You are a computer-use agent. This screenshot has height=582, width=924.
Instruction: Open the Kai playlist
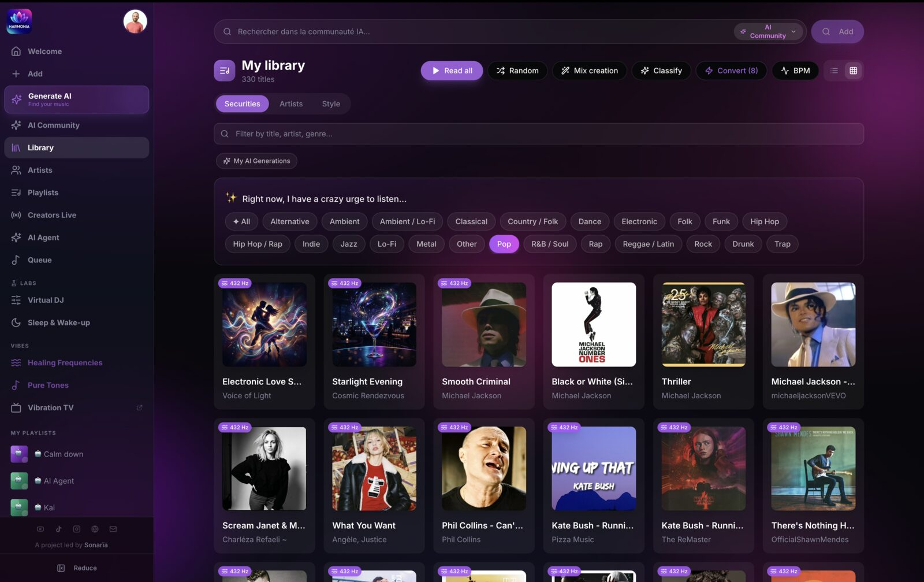pos(76,507)
